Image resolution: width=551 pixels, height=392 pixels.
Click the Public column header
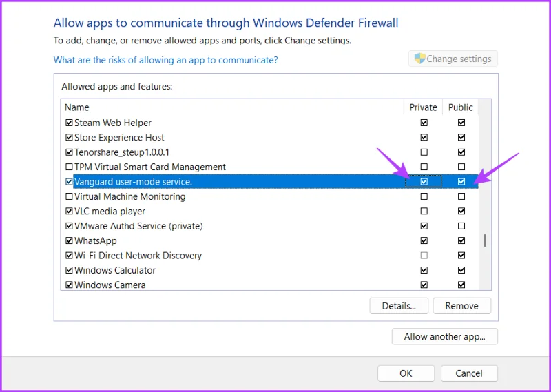[x=460, y=107]
